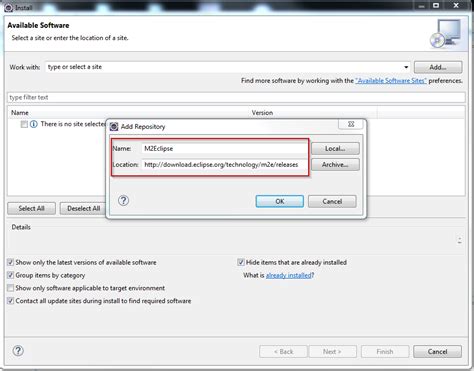Click Deselect All button

pyautogui.click(x=83, y=208)
